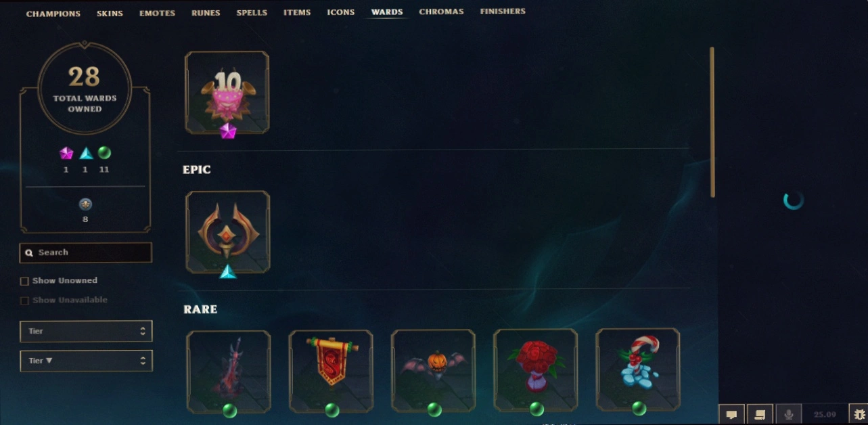Click the wards Search field
This screenshot has height=425, width=868.
tap(86, 252)
